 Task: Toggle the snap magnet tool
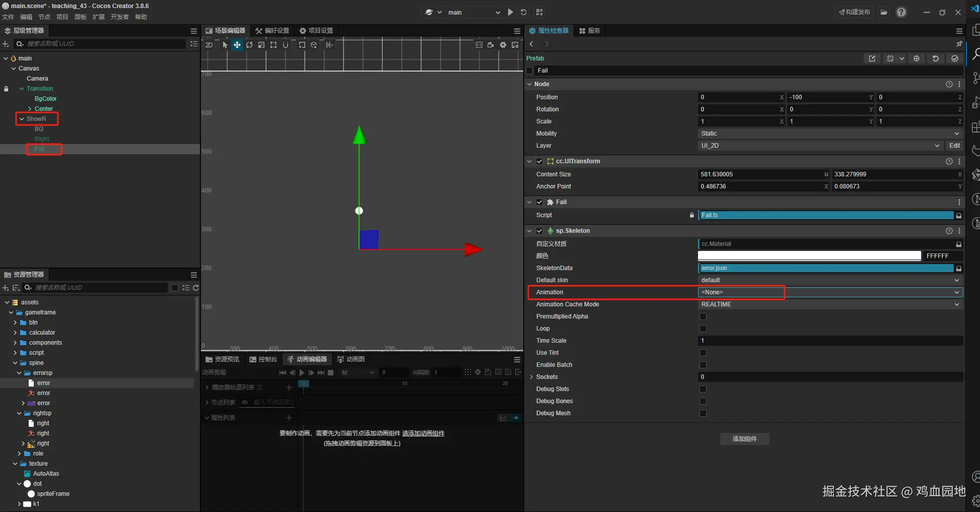coord(286,45)
